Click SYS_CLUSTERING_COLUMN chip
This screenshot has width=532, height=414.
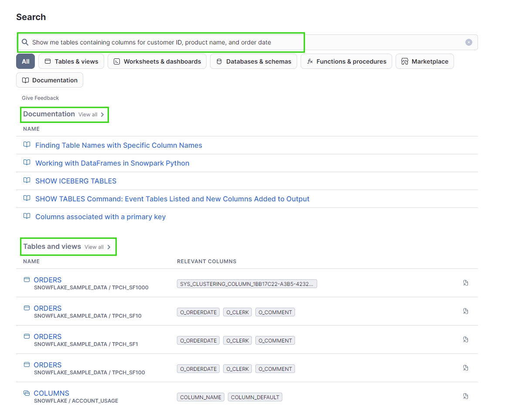pyautogui.click(x=247, y=284)
